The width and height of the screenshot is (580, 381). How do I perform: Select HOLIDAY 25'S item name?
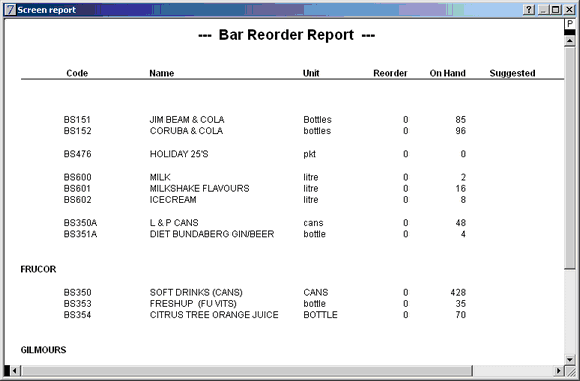(179, 154)
